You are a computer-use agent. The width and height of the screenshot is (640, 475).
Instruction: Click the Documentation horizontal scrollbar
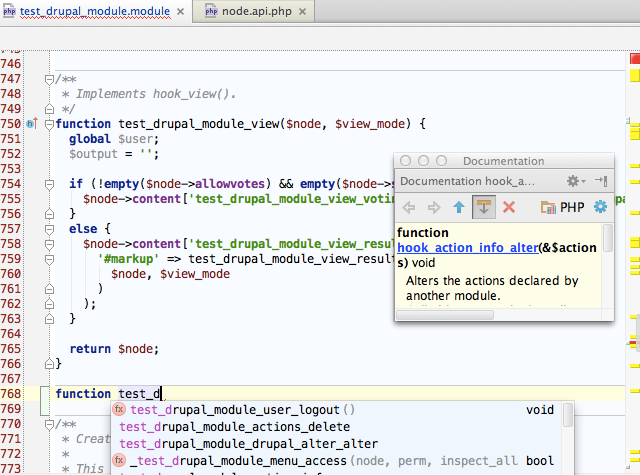[445, 315]
